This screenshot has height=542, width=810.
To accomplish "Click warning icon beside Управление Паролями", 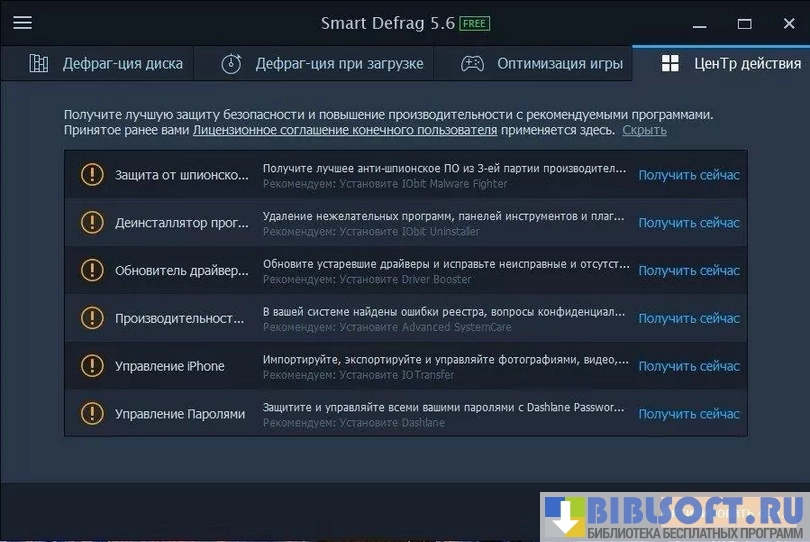I will click(x=92, y=414).
